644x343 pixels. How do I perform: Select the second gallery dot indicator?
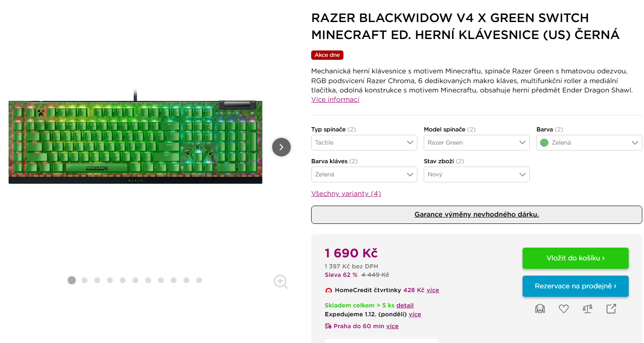tap(84, 280)
